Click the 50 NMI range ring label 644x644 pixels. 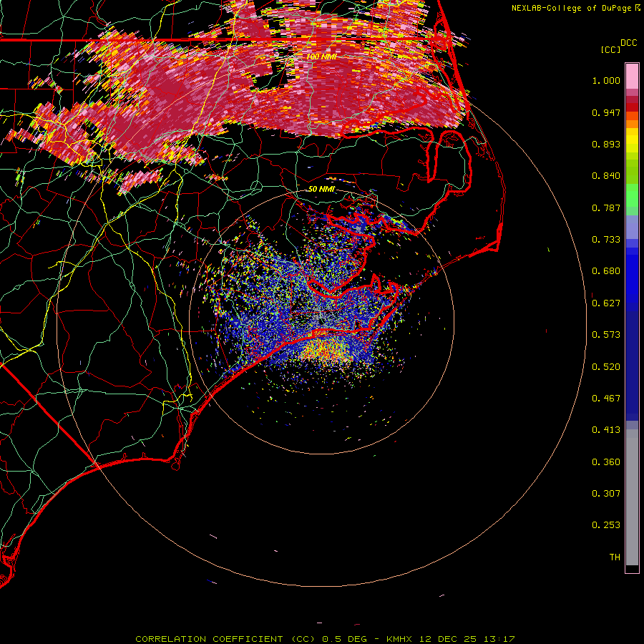click(321, 189)
